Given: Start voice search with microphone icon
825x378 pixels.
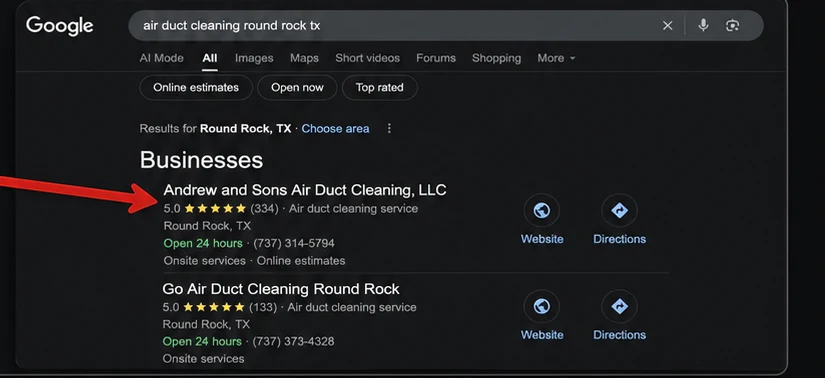Looking at the screenshot, I should pos(703,25).
